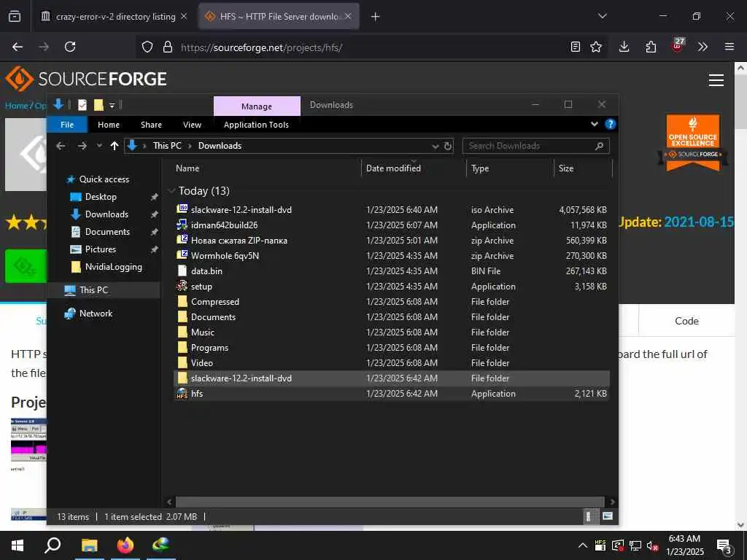Click the HFS tray icon in taskbar

click(600, 545)
